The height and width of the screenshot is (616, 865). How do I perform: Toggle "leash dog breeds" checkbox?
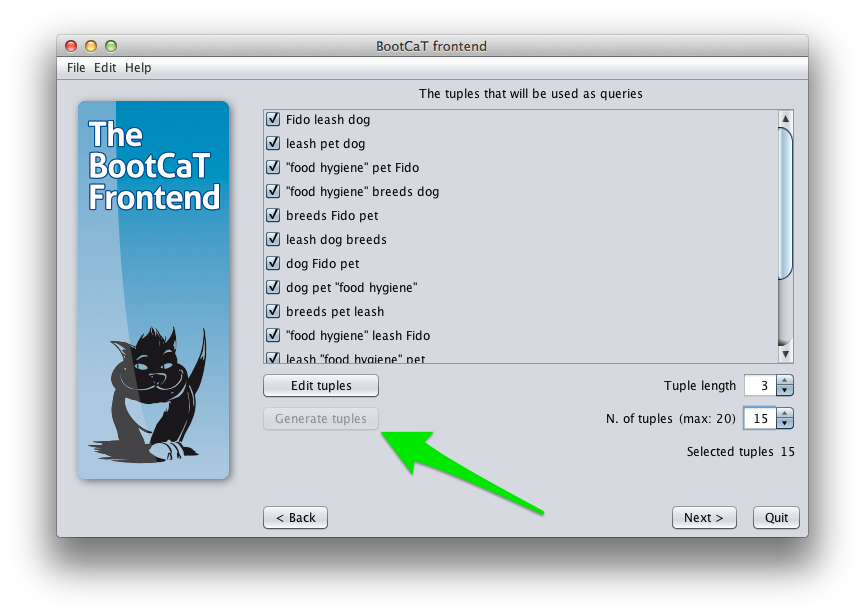click(x=273, y=239)
